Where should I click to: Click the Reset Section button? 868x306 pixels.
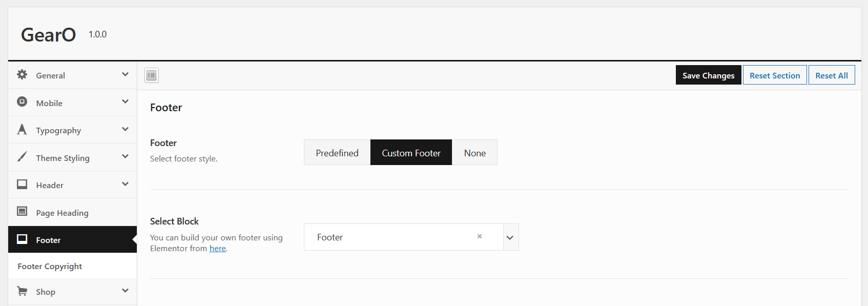point(774,75)
